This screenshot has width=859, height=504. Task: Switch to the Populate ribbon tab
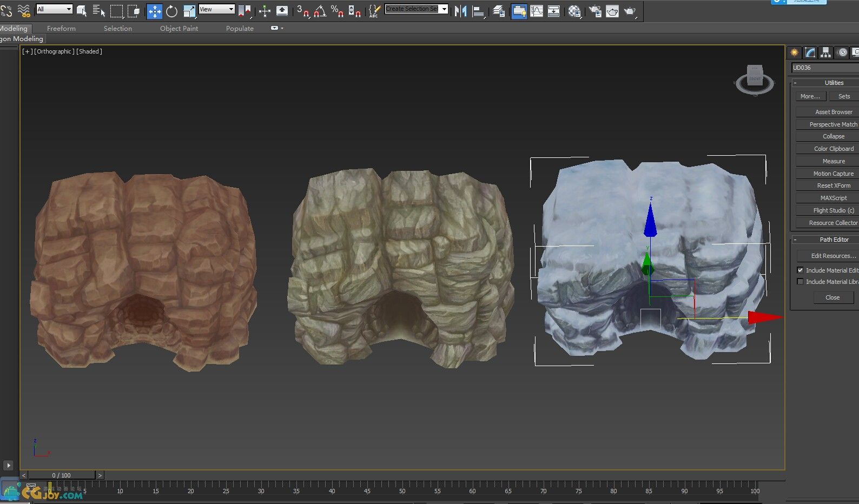point(240,28)
